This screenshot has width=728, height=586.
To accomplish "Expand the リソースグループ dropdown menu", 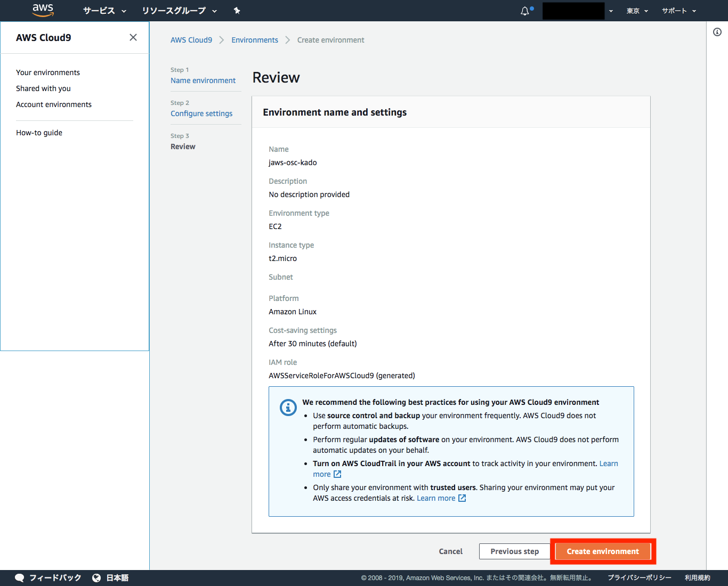I will point(180,11).
